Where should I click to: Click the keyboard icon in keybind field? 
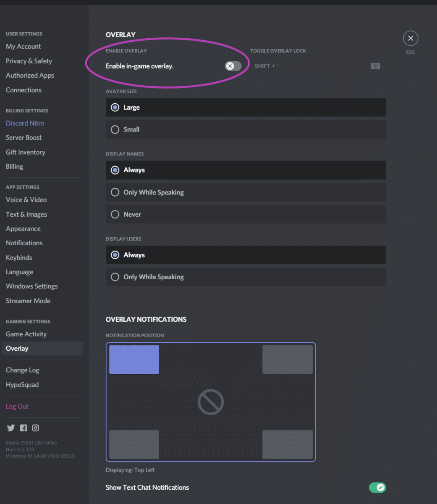click(375, 66)
